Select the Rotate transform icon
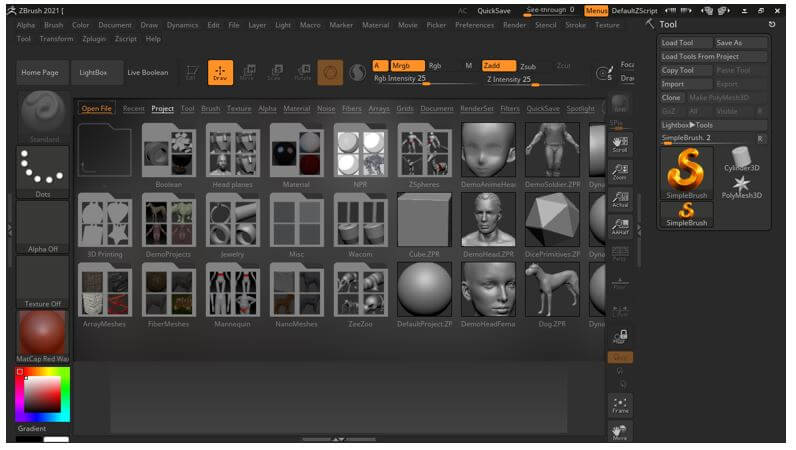 (303, 72)
